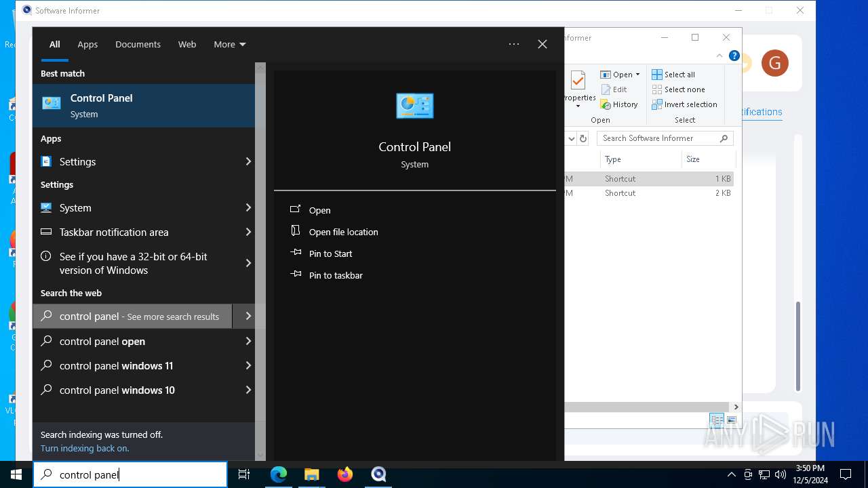Click History in the Explorer ribbon

619,104
